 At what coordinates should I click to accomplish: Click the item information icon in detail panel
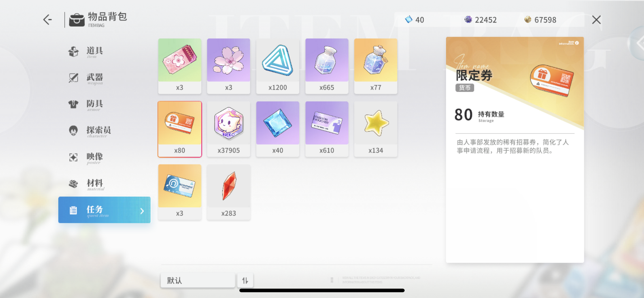point(577,43)
